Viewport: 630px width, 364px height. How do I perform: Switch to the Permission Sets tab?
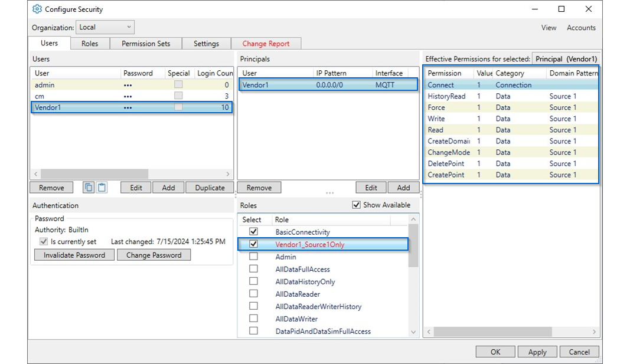pyautogui.click(x=145, y=42)
